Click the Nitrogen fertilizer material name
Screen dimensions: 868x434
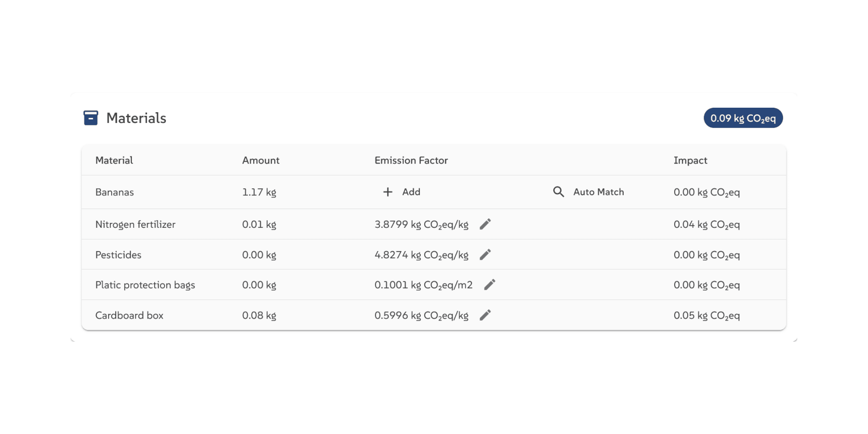[x=135, y=224]
